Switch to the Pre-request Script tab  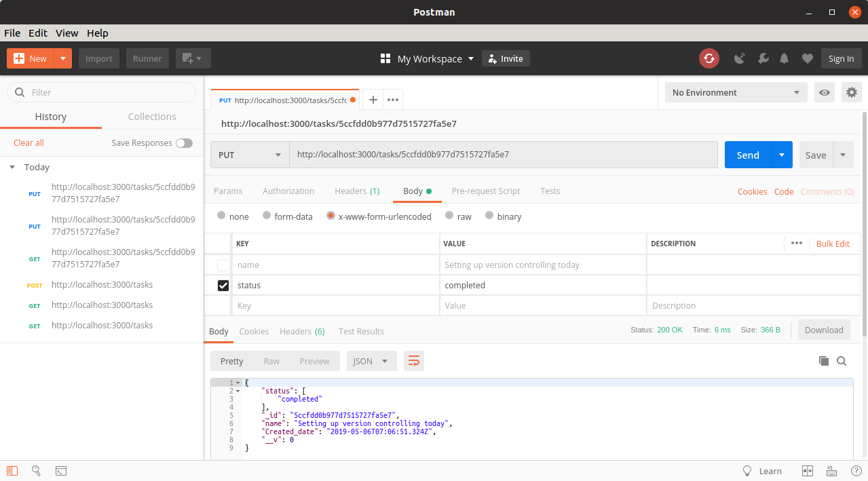pos(486,191)
